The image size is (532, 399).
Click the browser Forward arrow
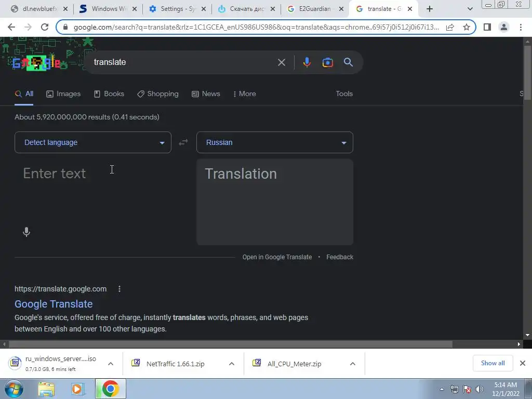28,27
